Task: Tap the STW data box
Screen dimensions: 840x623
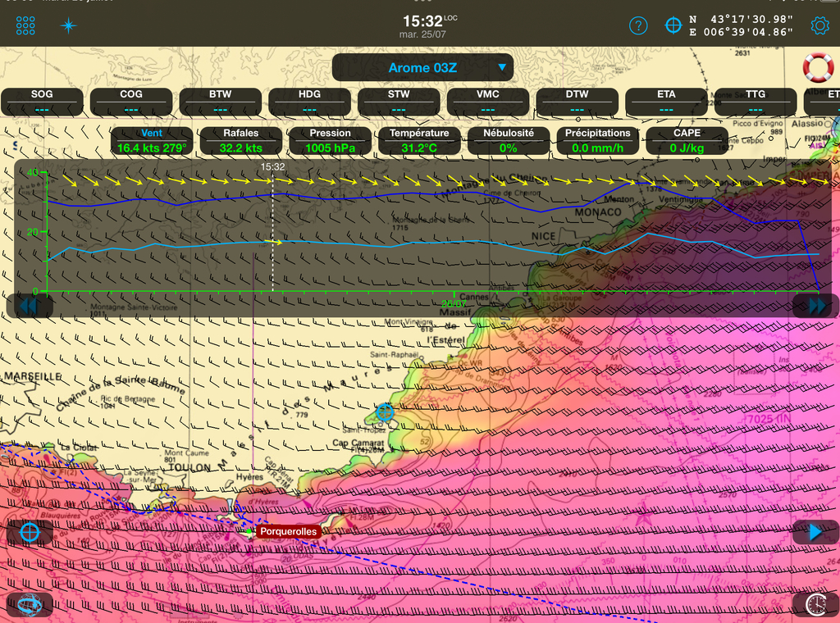Action: (399, 102)
